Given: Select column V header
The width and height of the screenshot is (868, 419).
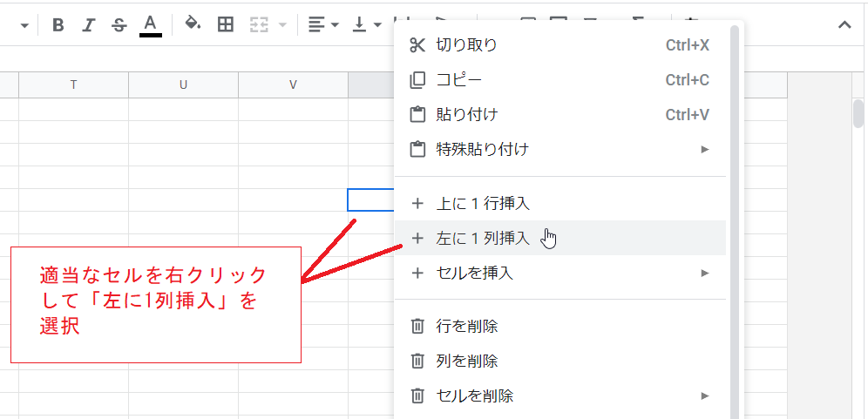Looking at the screenshot, I should [x=293, y=84].
